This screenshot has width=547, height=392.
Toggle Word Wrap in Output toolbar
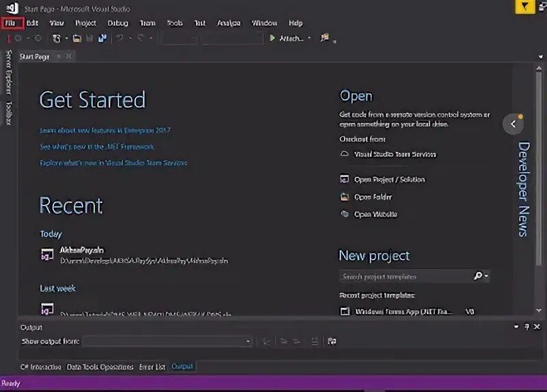point(332,341)
